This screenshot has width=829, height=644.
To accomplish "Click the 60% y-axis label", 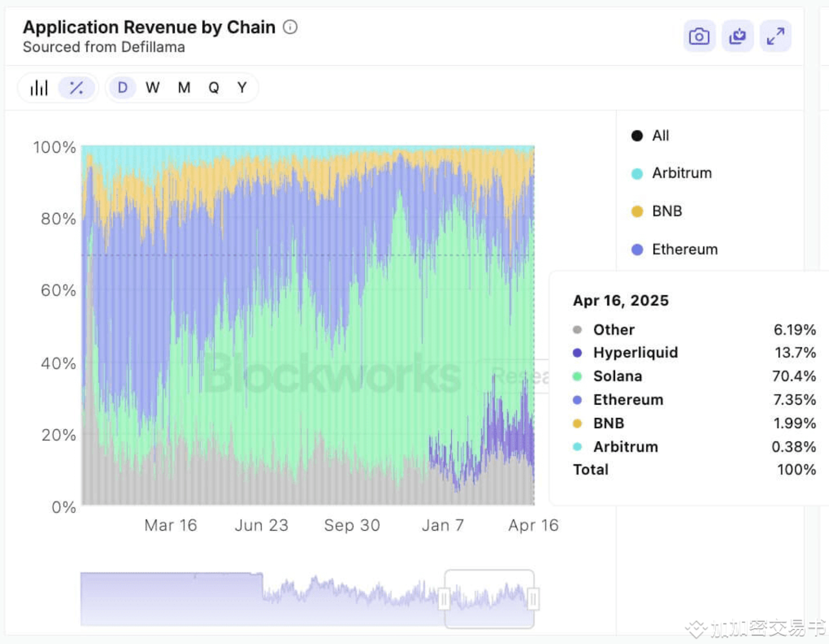I will click(59, 290).
